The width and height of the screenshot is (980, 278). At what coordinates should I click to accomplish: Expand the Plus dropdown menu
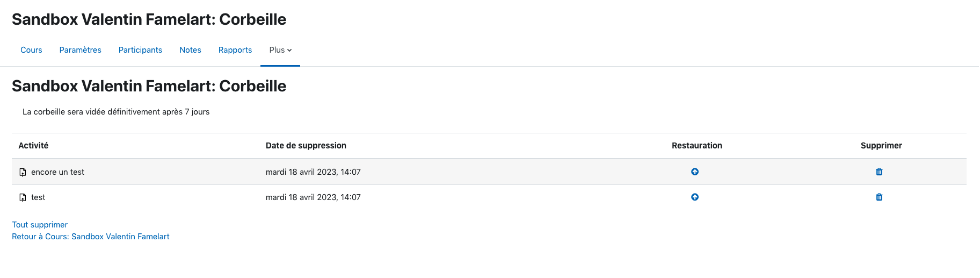pyautogui.click(x=280, y=50)
